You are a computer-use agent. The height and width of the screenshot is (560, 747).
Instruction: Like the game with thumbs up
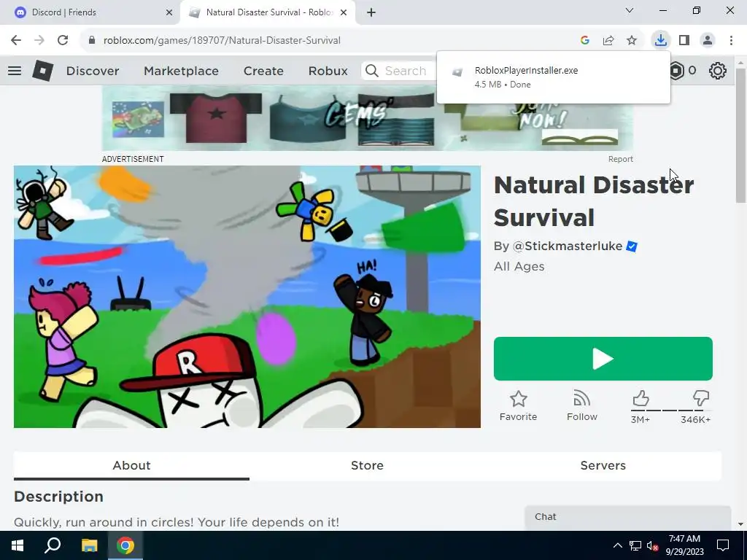pos(640,398)
